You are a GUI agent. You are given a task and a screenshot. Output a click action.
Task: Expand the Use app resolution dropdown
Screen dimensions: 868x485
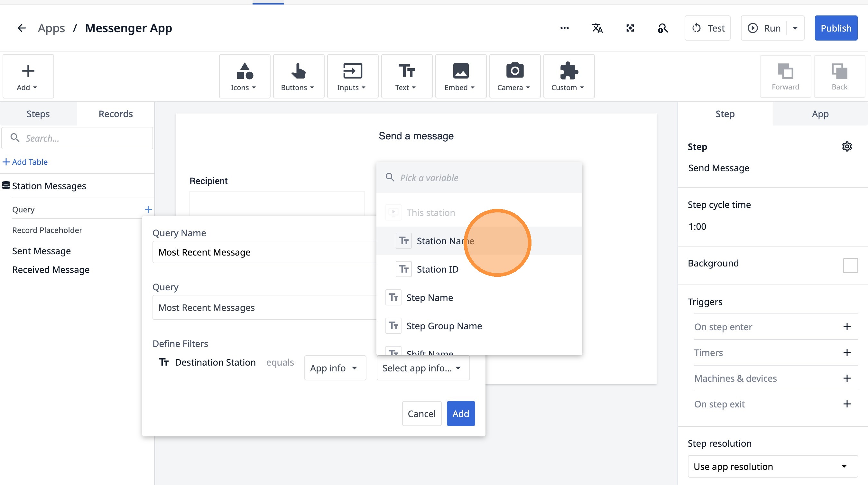772,466
